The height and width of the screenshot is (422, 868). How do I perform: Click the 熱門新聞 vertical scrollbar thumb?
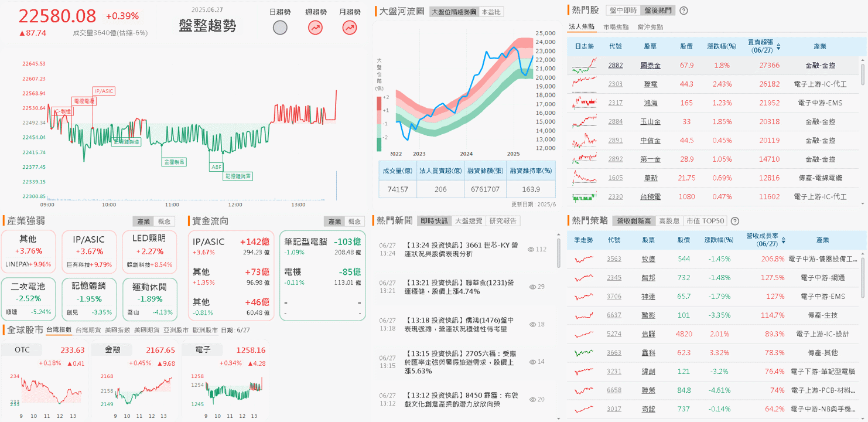click(558, 252)
